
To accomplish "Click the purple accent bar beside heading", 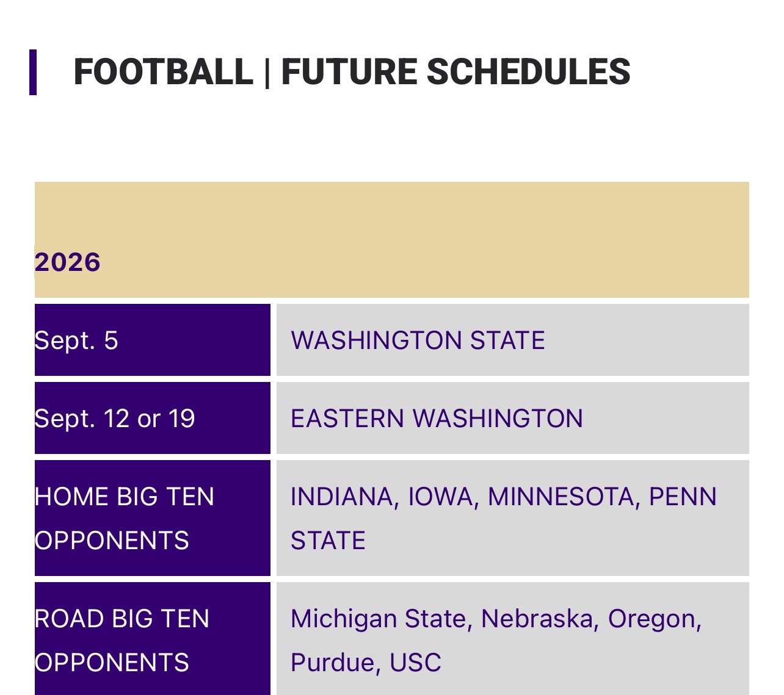I will point(33,72).
